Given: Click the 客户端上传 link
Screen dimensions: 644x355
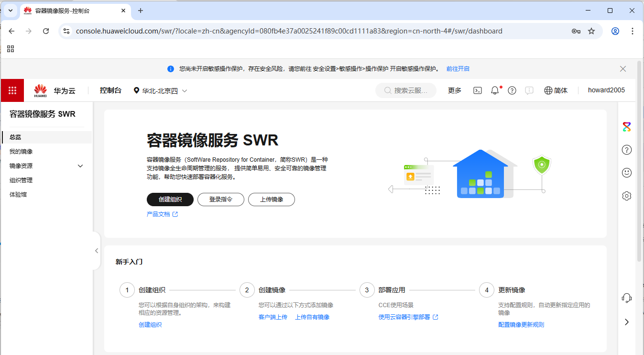Looking at the screenshot, I should [x=273, y=317].
